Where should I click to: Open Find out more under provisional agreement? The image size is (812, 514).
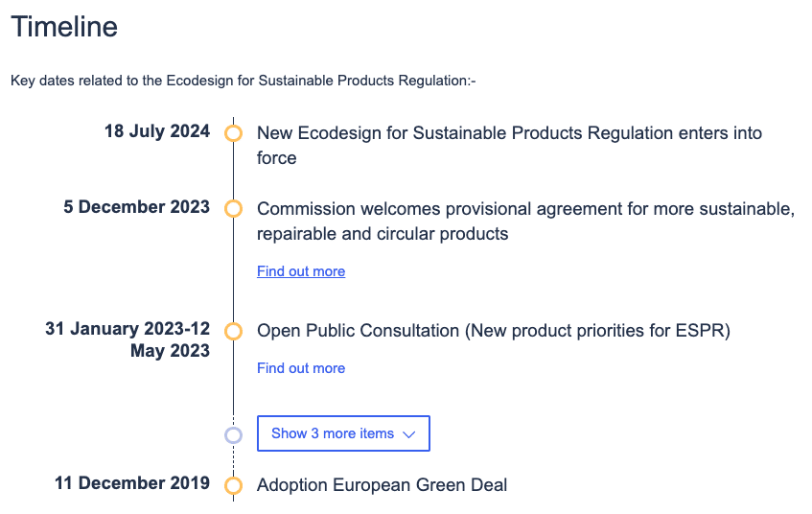pos(301,271)
